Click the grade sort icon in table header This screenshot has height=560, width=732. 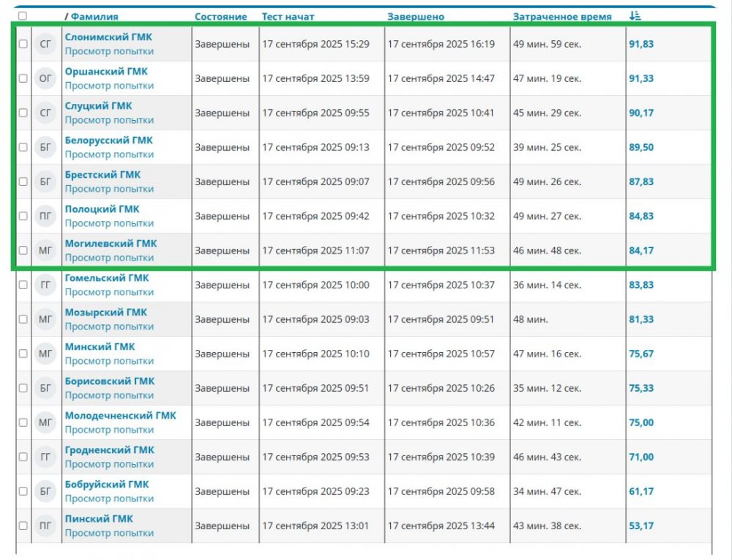click(x=635, y=15)
